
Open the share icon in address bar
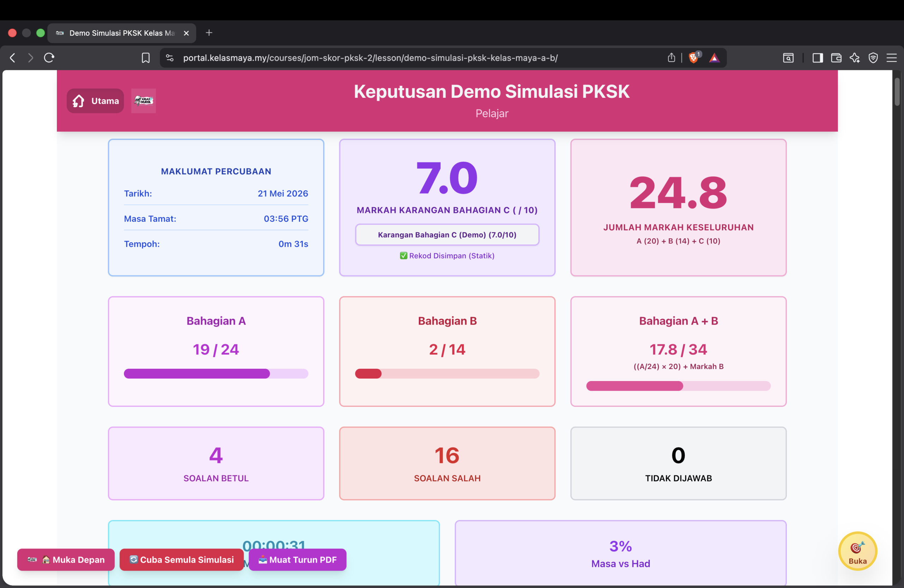pos(671,58)
